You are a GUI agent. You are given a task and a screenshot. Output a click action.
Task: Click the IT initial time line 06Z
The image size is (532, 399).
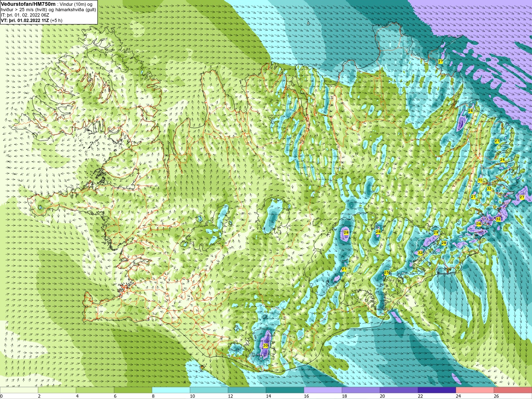pos(25,15)
